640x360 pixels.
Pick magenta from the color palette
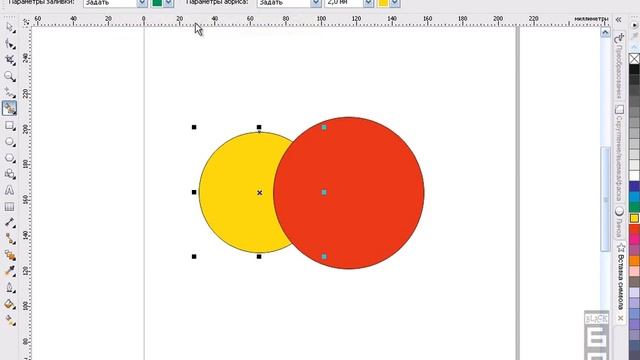pyautogui.click(x=634, y=240)
